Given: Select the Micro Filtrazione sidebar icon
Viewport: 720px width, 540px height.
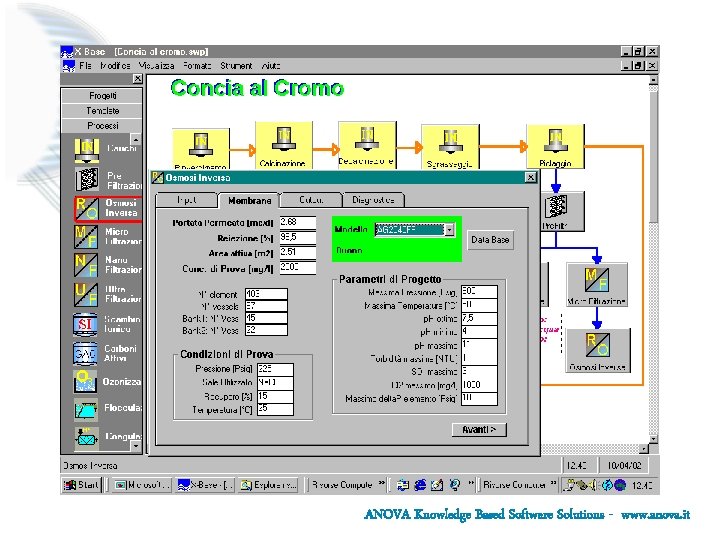Looking at the screenshot, I should [86, 236].
